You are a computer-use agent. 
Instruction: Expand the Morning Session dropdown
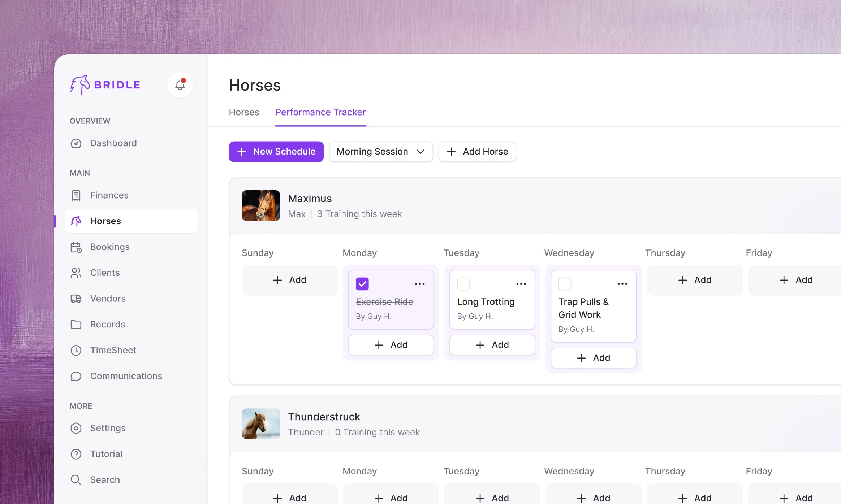(381, 152)
